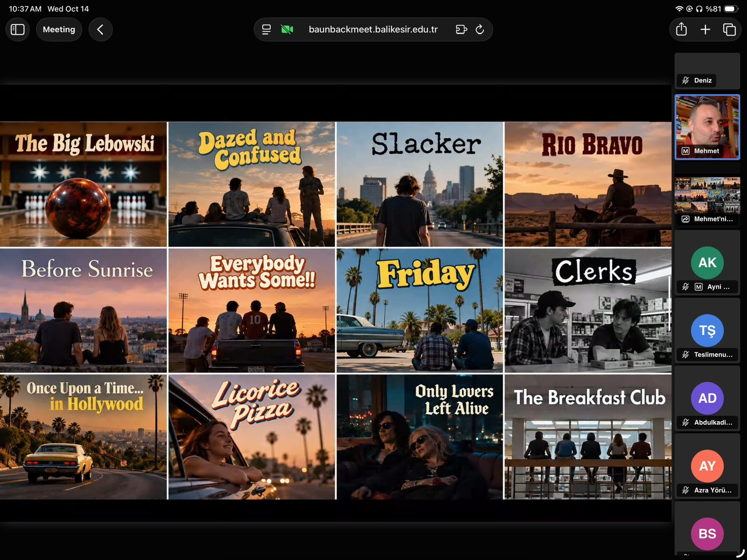Viewport: 747px width, 560px height.
Task: Click The Breakfast Club poster
Action: (x=588, y=437)
